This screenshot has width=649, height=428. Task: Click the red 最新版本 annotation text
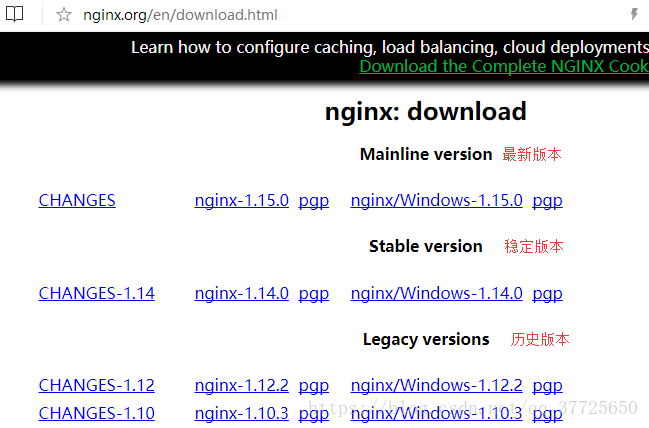tap(532, 154)
